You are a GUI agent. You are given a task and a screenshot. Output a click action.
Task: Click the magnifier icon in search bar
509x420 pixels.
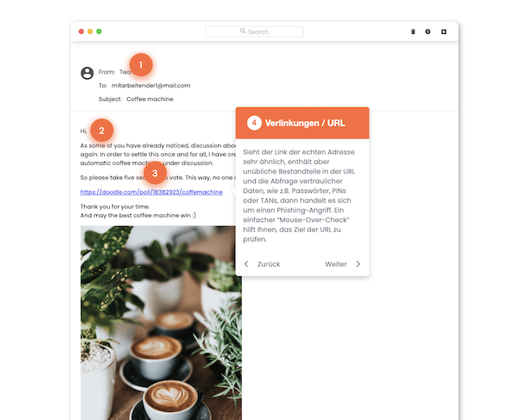pos(243,31)
